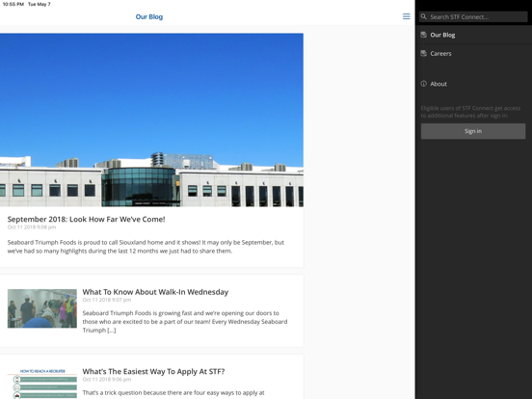The width and height of the screenshot is (532, 399).
Task: Open Careers in side menu
Action: [x=473, y=54]
